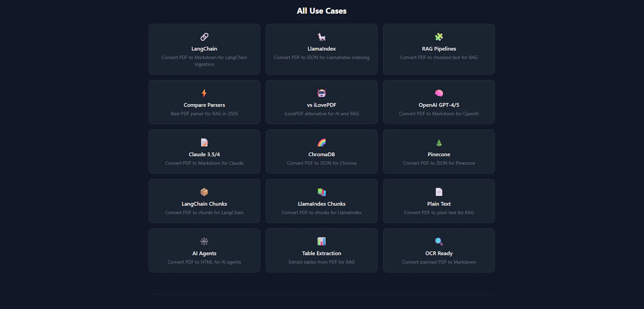
Task: Click "iLovePDF alternative for AI and RAG" text
Action: point(322,114)
